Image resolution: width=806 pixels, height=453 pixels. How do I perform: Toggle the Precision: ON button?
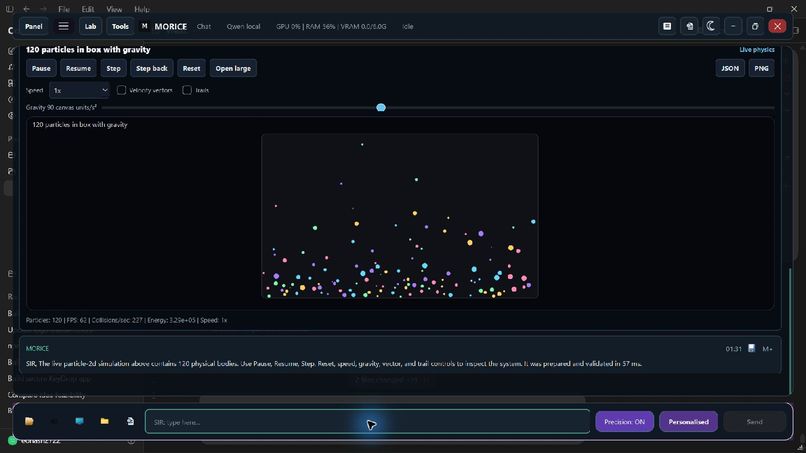point(625,422)
